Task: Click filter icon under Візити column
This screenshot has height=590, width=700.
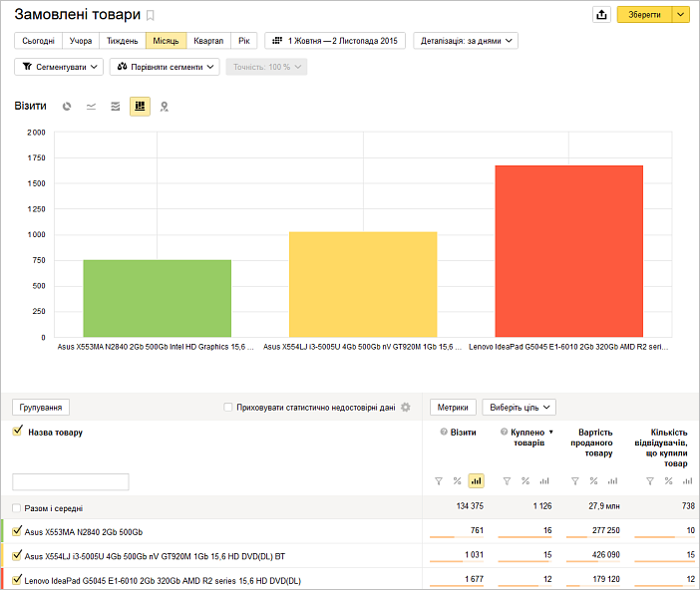Action: pyautogui.click(x=439, y=481)
